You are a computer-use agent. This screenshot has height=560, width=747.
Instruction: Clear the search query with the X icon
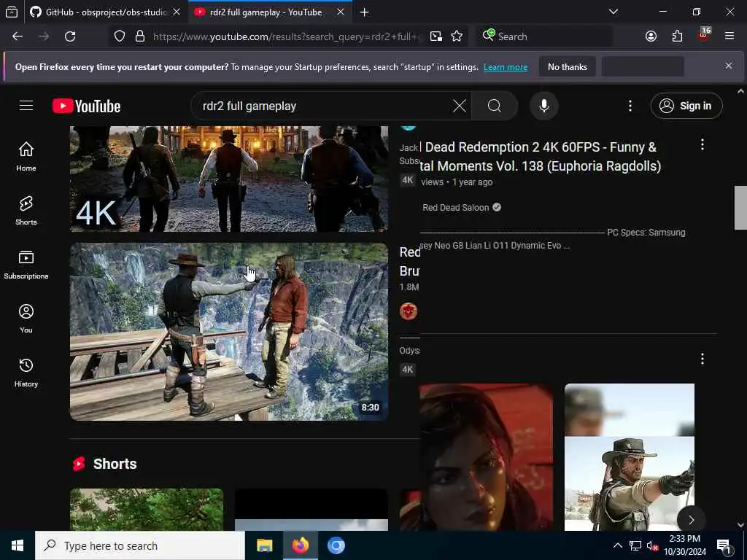click(x=460, y=106)
